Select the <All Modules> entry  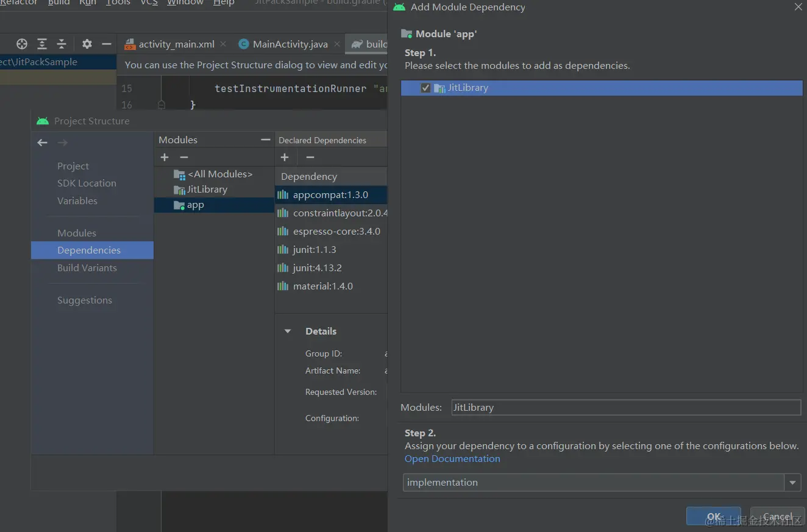pyautogui.click(x=214, y=174)
